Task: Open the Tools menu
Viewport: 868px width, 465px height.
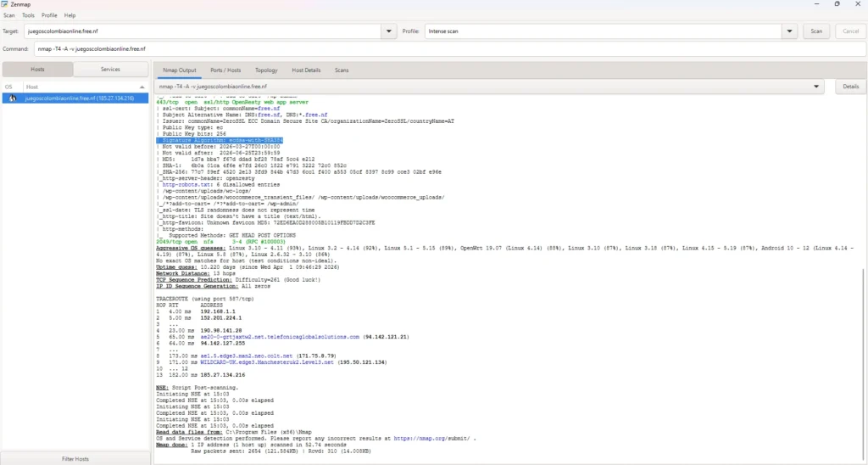Action: (28, 15)
